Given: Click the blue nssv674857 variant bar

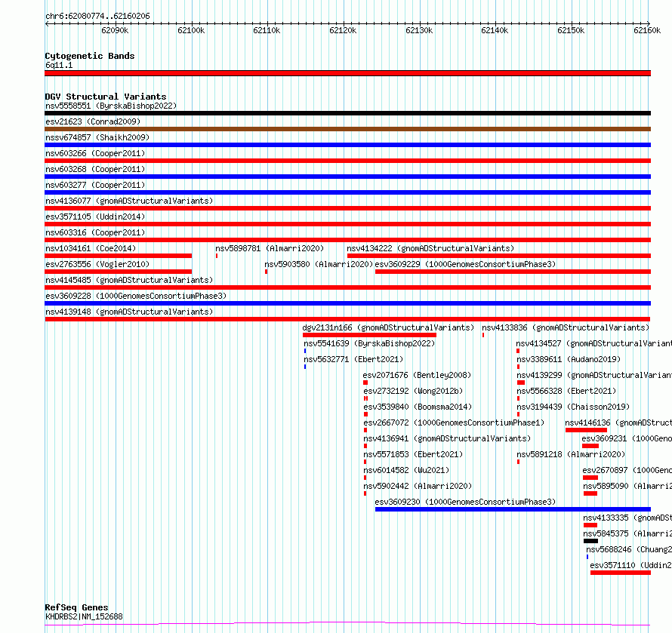Looking at the screenshot, I should pos(347,145).
